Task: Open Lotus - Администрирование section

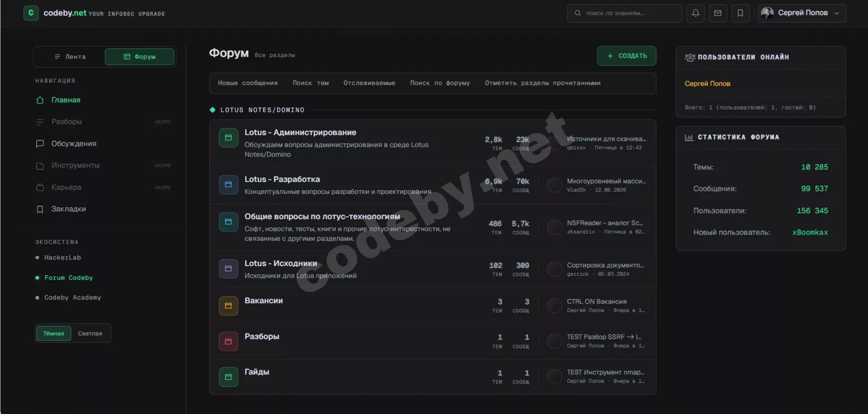Action: [x=300, y=133]
